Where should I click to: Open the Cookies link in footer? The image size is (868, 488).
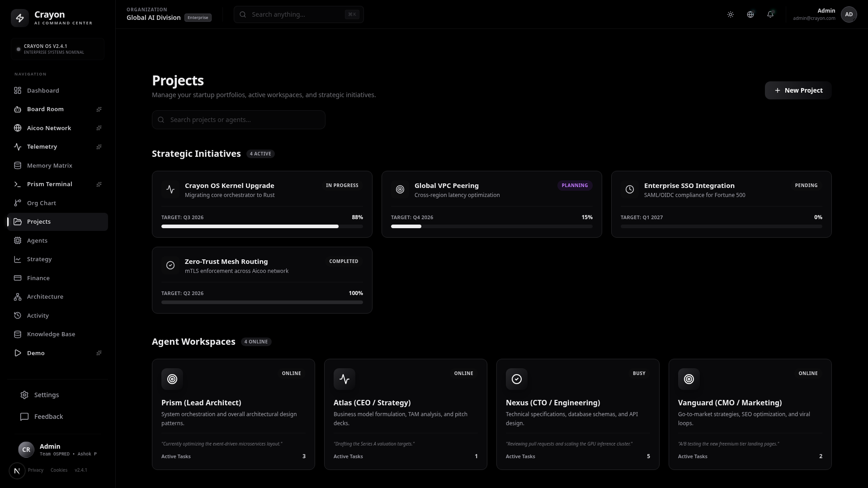click(59, 470)
